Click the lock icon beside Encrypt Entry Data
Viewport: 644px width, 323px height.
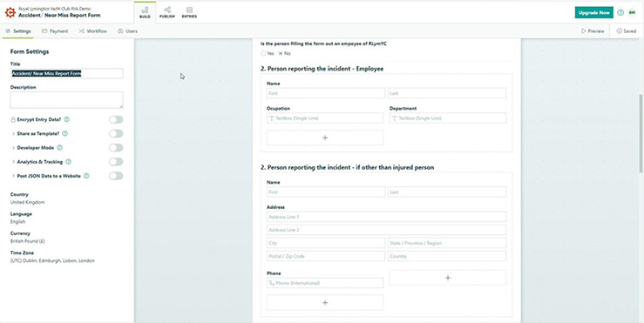tap(13, 119)
